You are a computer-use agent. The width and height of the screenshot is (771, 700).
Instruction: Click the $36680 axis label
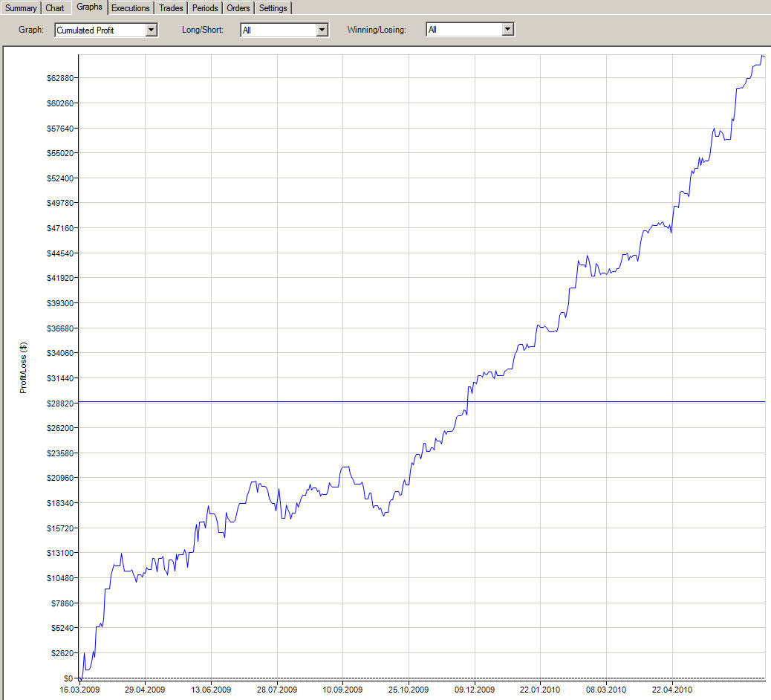coord(60,328)
